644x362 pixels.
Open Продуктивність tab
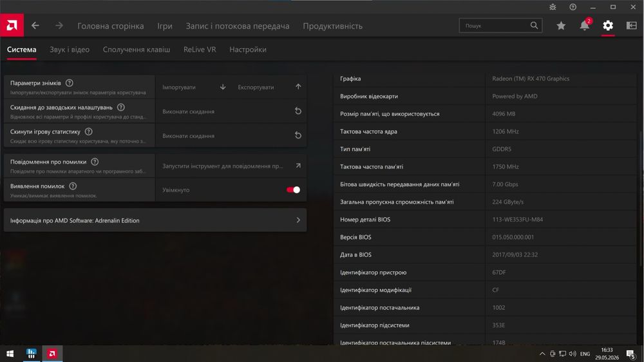point(333,26)
